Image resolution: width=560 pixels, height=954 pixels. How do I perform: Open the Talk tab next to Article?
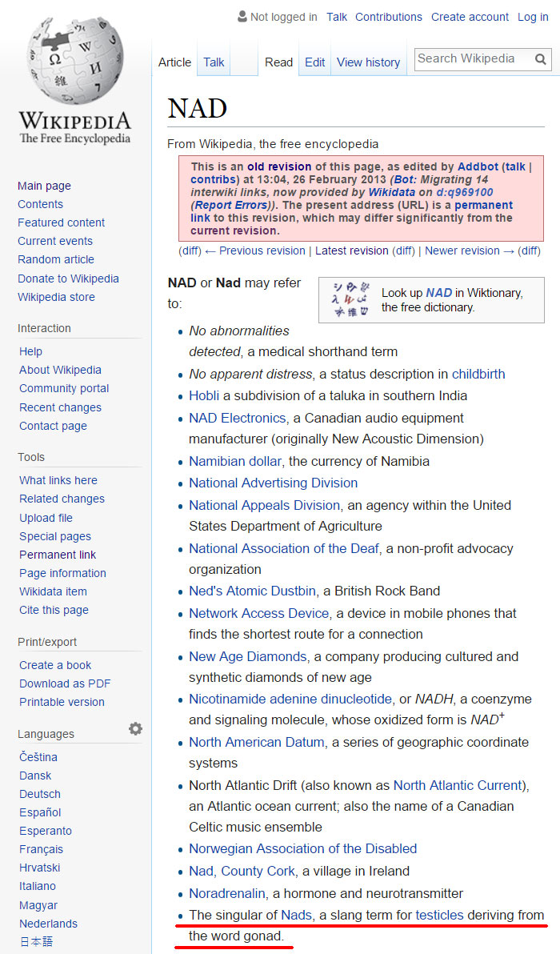214,62
